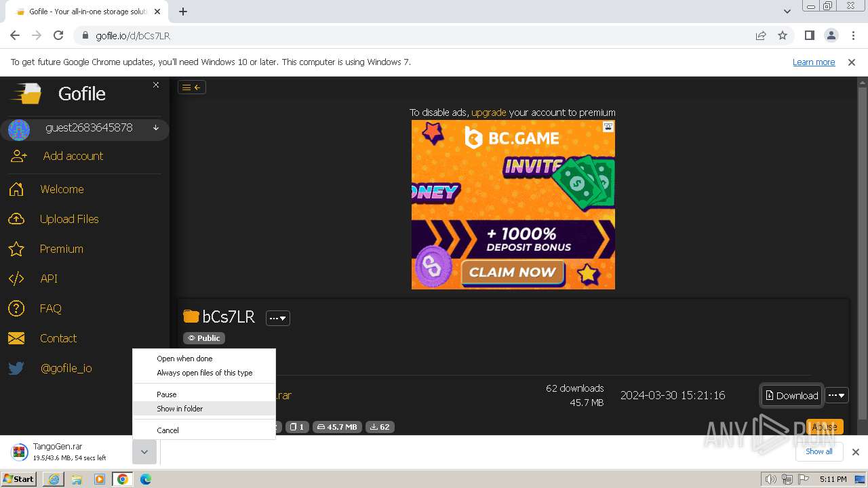Select Open when done

click(x=203, y=359)
